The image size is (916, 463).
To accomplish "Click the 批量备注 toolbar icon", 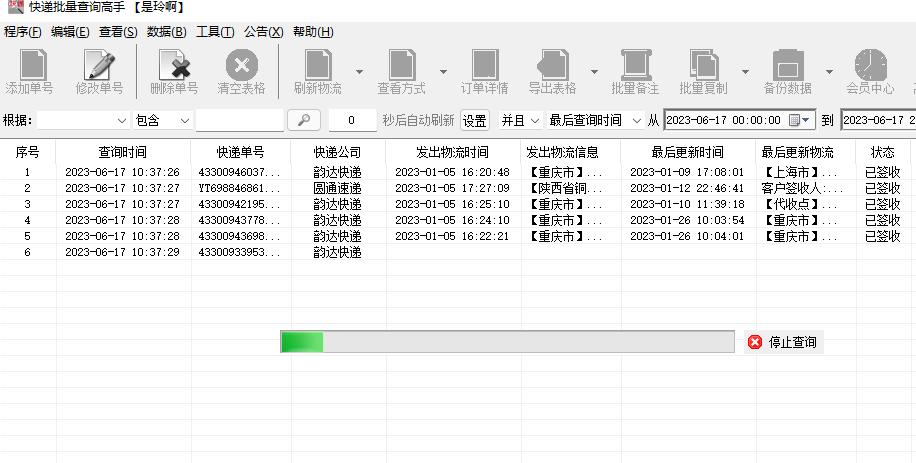I will 636,64.
